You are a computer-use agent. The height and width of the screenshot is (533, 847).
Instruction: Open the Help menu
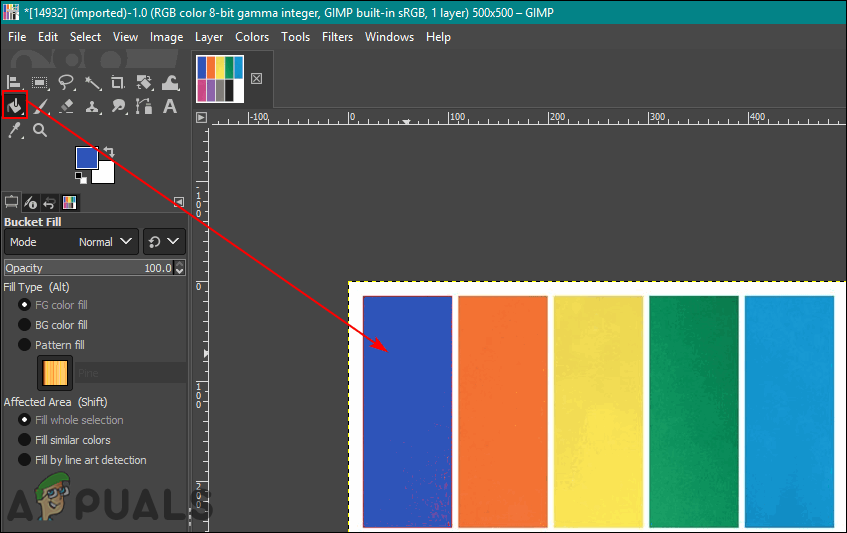438,37
